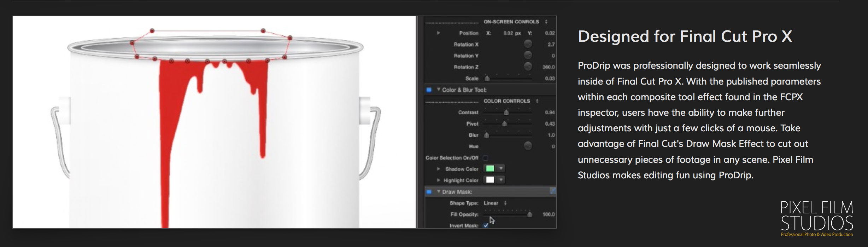Expand the Shadow Color parameter
This screenshot has height=247, width=868.
point(438,169)
